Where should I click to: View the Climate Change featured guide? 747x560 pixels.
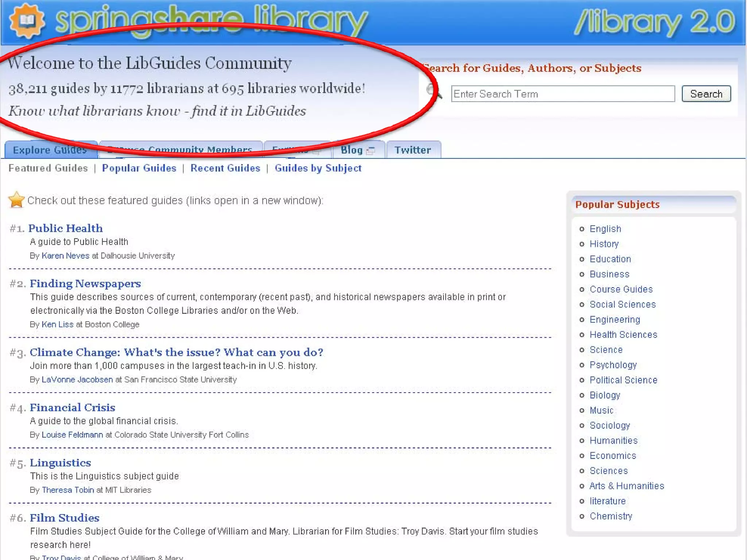[176, 353]
